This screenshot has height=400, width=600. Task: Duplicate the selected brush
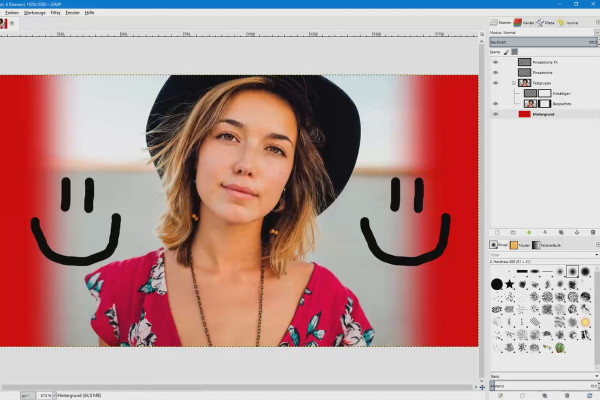coord(545,396)
